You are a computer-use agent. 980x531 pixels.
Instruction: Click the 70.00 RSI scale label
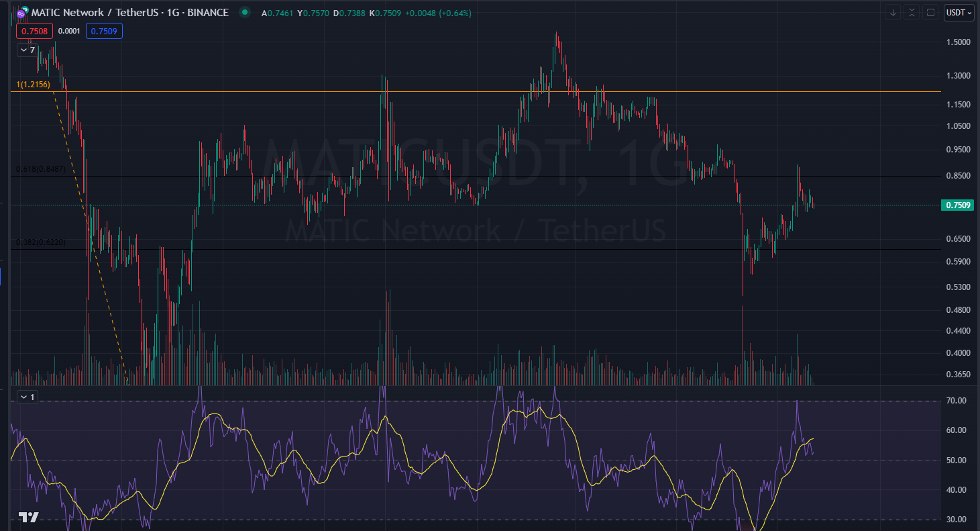pyautogui.click(x=957, y=401)
